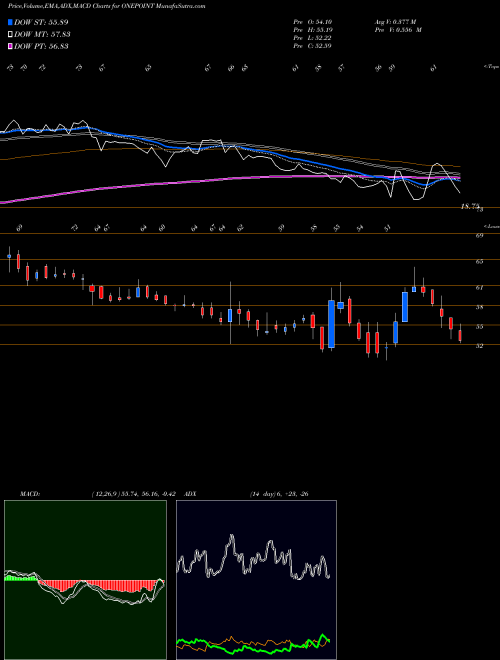
Task: Click the chart title mentioning ONEPOINT
Action: [x=106, y=6]
